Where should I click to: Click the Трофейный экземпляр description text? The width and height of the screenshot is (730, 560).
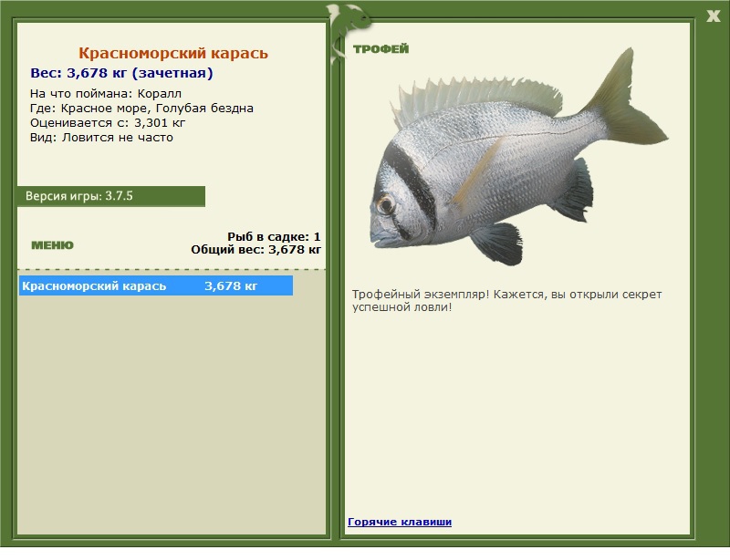pyautogui.click(x=506, y=301)
